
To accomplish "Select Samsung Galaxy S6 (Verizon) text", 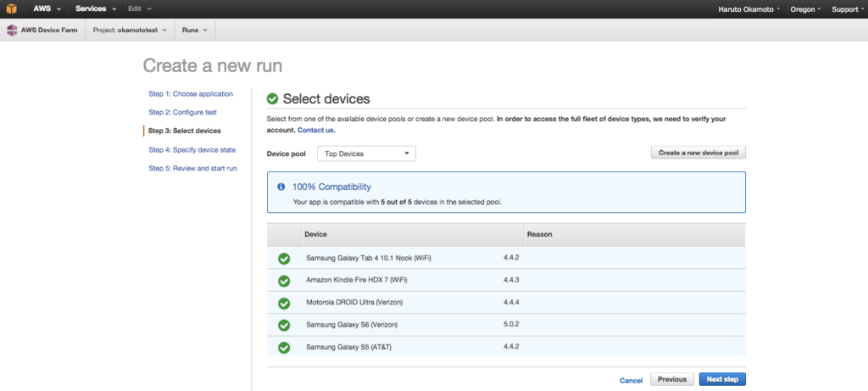I will pos(352,325).
